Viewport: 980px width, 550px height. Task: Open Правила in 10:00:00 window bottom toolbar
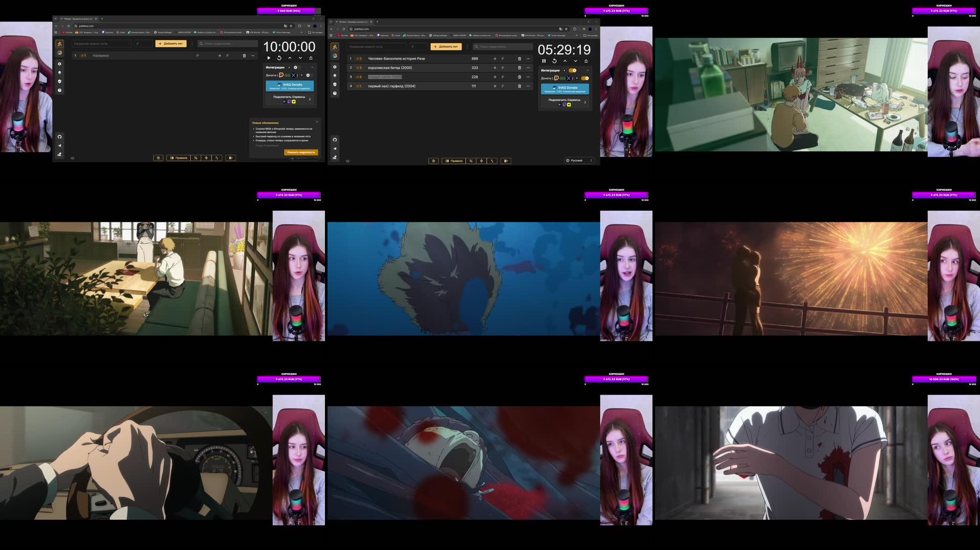(x=179, y=158)
